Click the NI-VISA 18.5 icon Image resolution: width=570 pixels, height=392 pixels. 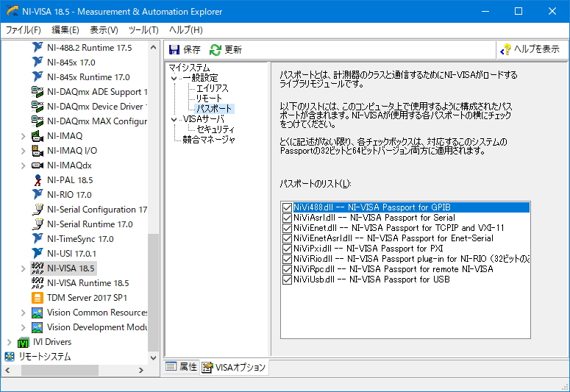38,268
